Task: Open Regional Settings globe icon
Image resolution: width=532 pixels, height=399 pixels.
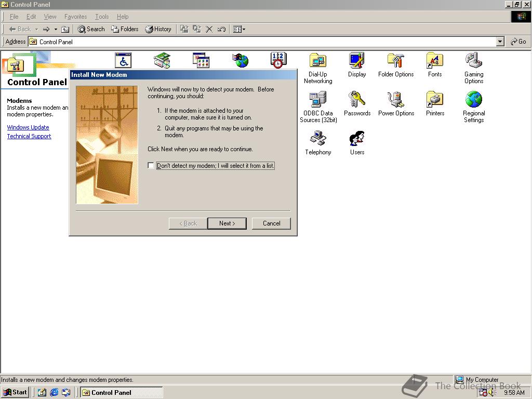Action: click(x=474, y=107)
